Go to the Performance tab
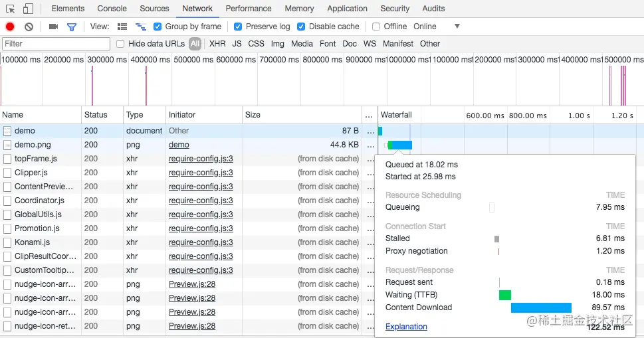Image resolution: width=644 pixels, height=338 pixels. [249, 9]
